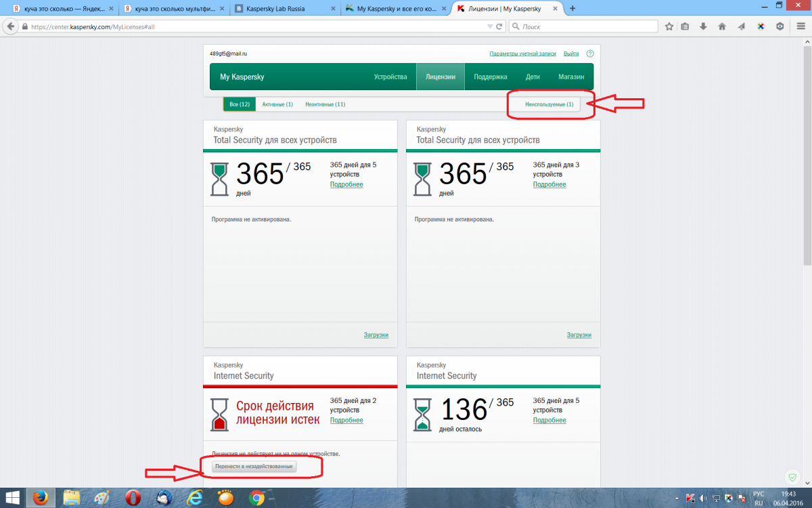Open File Explorer from the taskbar
Viewport: 812px width, 508px height.
tap(72, 498)
